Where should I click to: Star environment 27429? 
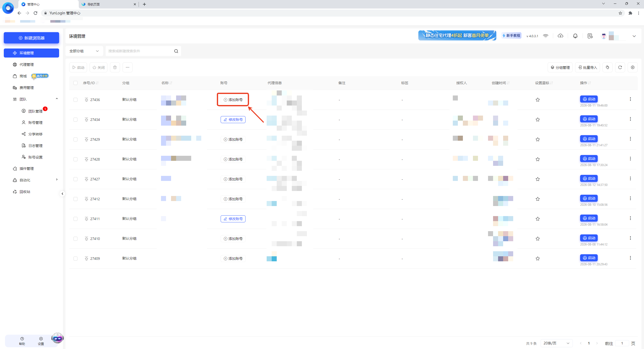538,139
